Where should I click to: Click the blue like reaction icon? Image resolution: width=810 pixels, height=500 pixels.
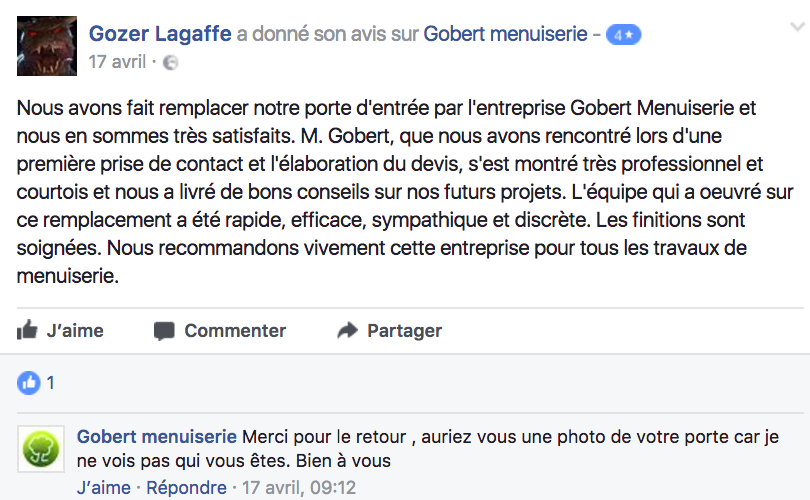coord(30,382)
